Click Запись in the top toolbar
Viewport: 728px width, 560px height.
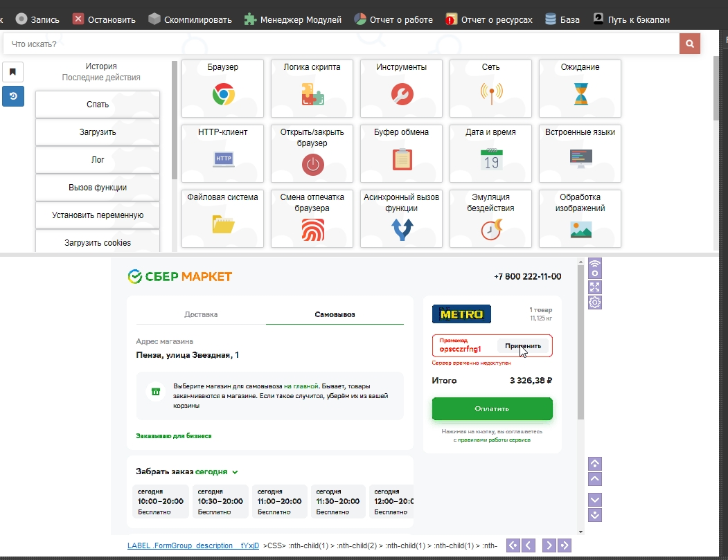(37, 19)
